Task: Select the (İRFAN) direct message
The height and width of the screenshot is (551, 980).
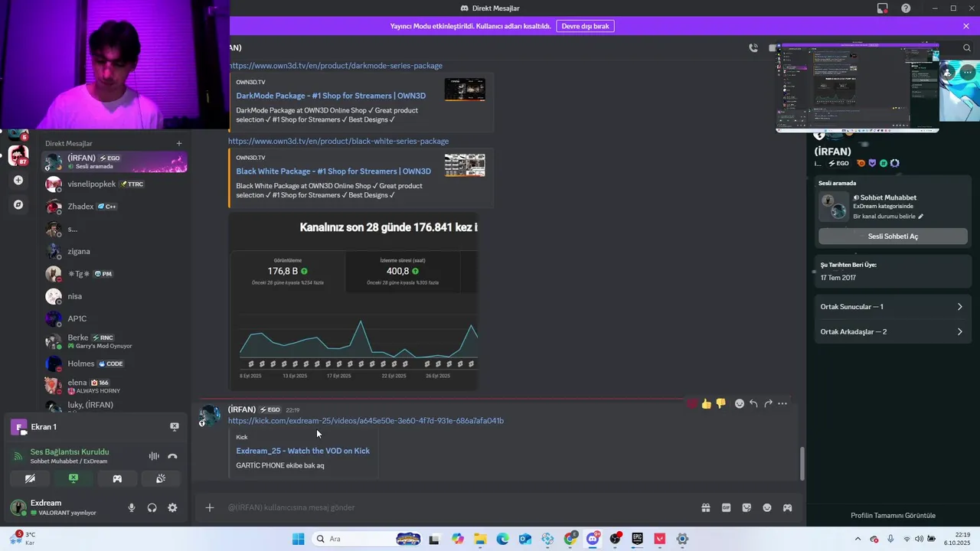Action: tap(115, 161)
